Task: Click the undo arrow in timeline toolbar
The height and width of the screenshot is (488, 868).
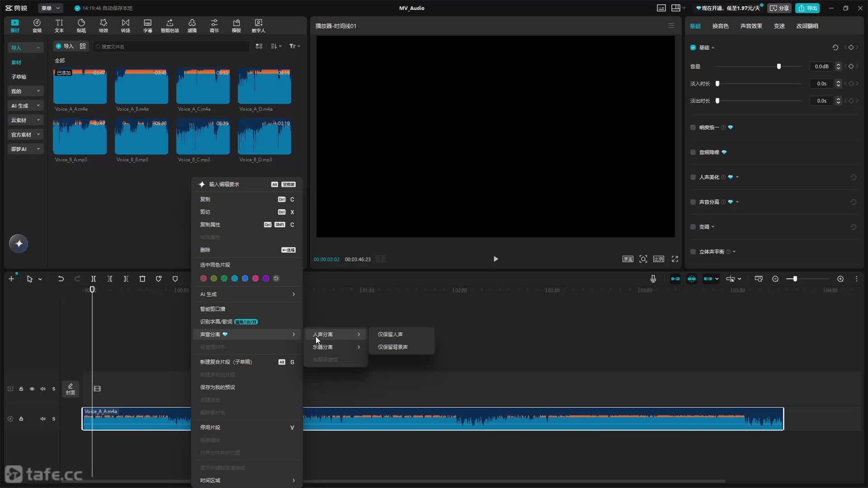Action: point(61,279)
